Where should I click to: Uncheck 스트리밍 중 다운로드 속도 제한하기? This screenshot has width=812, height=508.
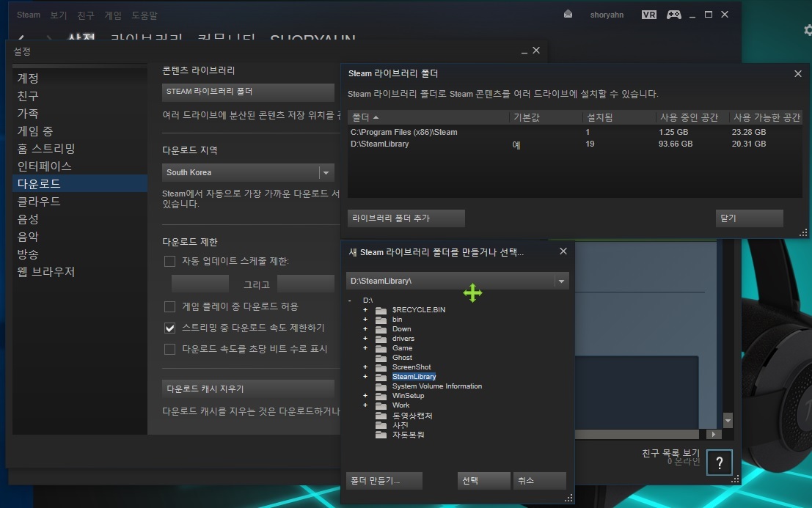[169, 328]
